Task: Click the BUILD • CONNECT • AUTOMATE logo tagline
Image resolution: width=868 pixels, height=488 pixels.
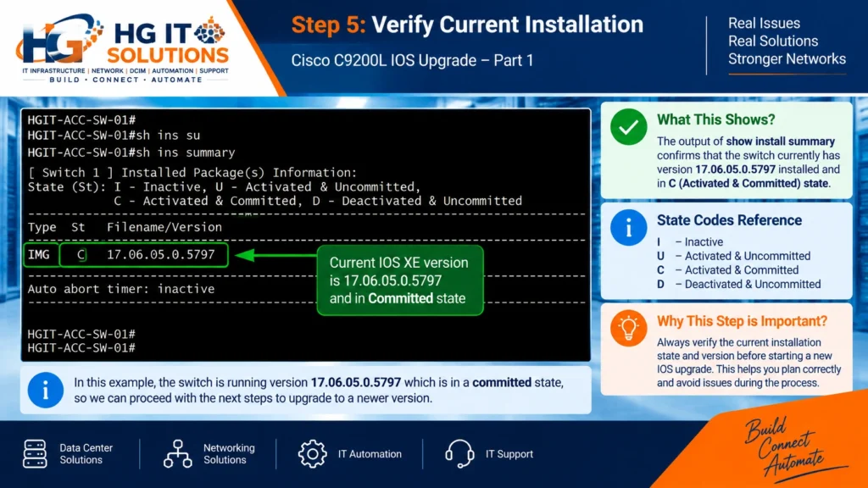Action: 125,80
